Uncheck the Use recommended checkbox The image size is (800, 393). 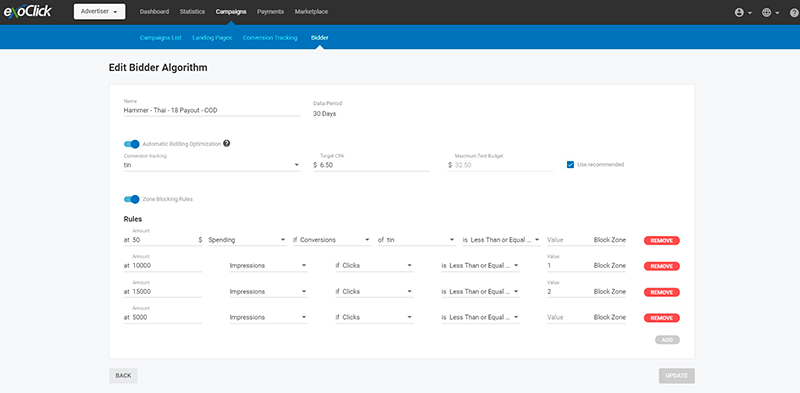pyautogui.click(x=570, y=164)
